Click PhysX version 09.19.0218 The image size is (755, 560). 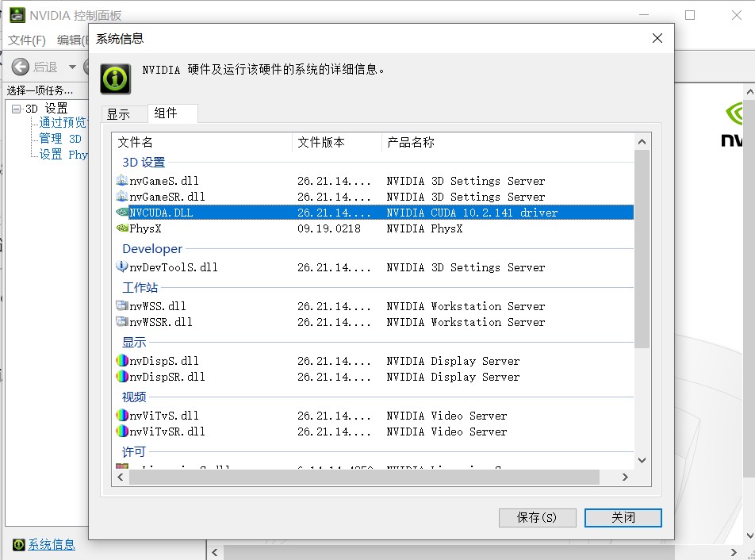tap(329, 228)
